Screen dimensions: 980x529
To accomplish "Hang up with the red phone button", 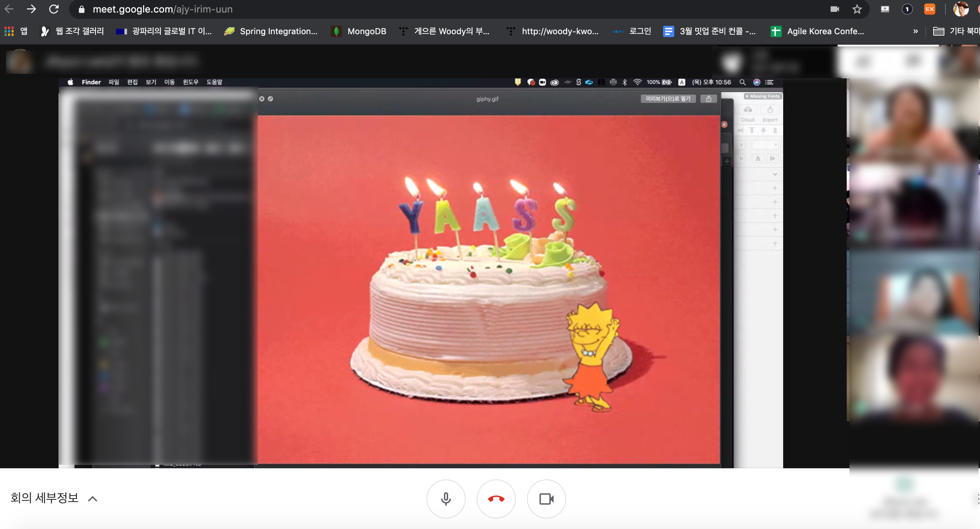I will pos(496,499).
